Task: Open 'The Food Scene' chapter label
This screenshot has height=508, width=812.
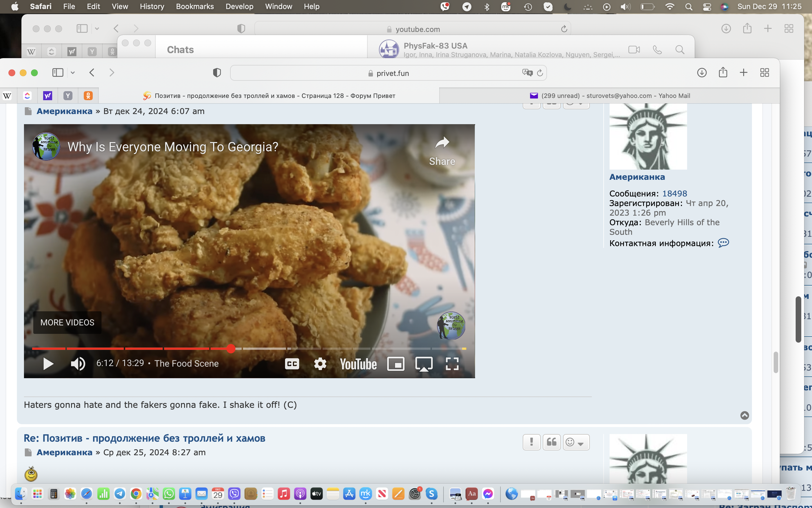Action: [187, 364]
